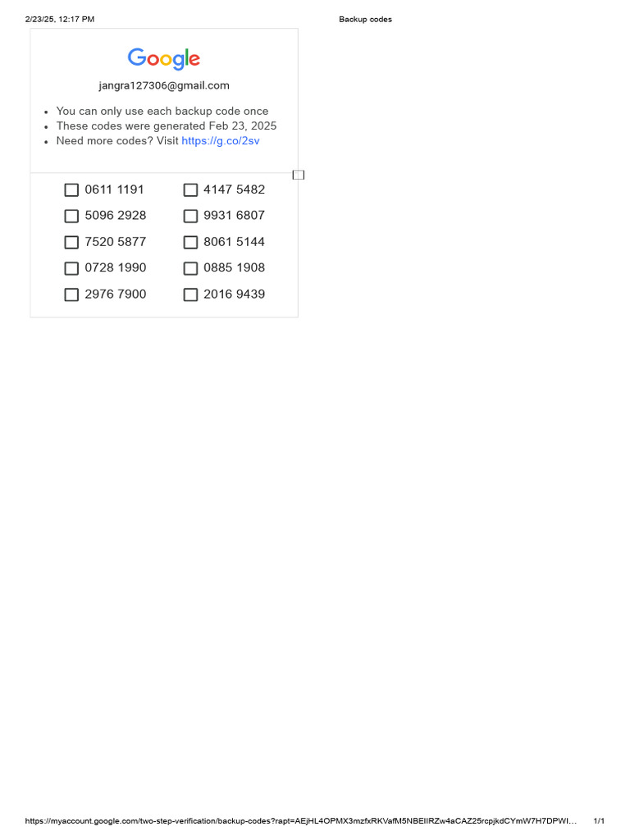Viewport: 630px width, 840px height.
Task: Check the box for code 2016 9439
Action: [x=190, y=294]
